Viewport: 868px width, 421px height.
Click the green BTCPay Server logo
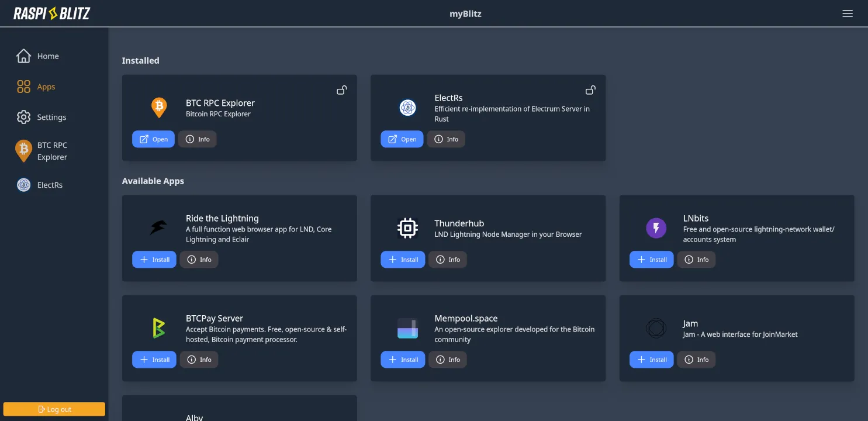[158, 328]
